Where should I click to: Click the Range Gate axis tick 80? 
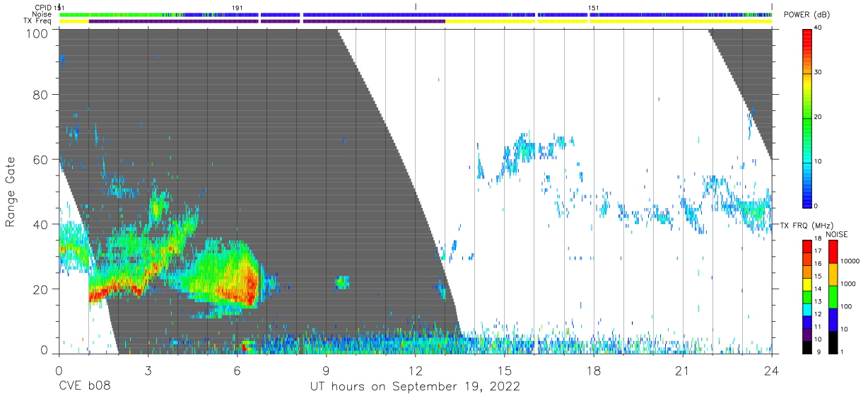tap(41, 95)
